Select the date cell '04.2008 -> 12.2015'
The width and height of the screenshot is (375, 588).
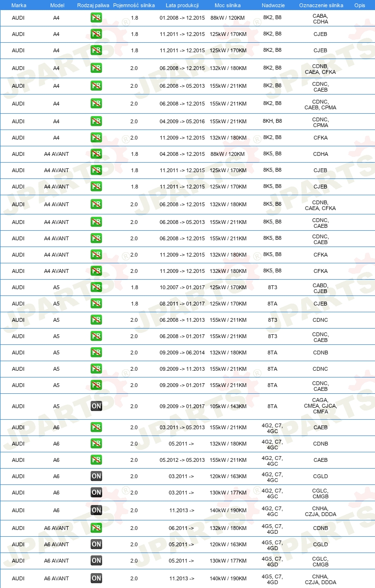[x=182, y=154]
